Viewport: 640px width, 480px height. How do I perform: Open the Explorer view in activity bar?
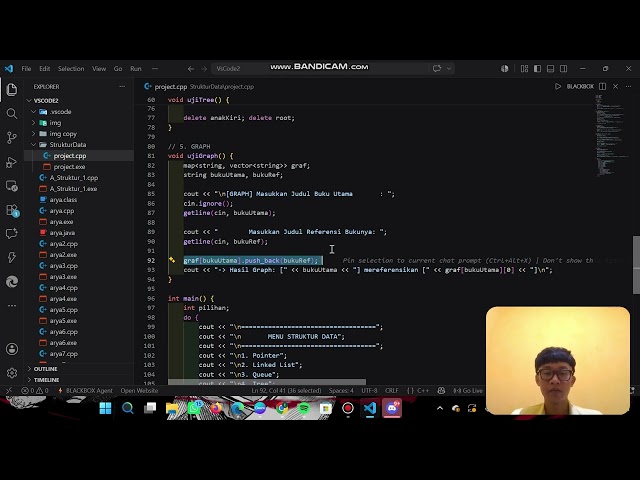12,89
